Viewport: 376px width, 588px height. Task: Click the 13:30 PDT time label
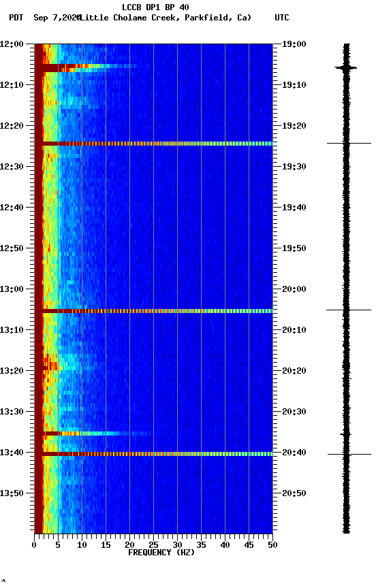click(x=12, y=412)
